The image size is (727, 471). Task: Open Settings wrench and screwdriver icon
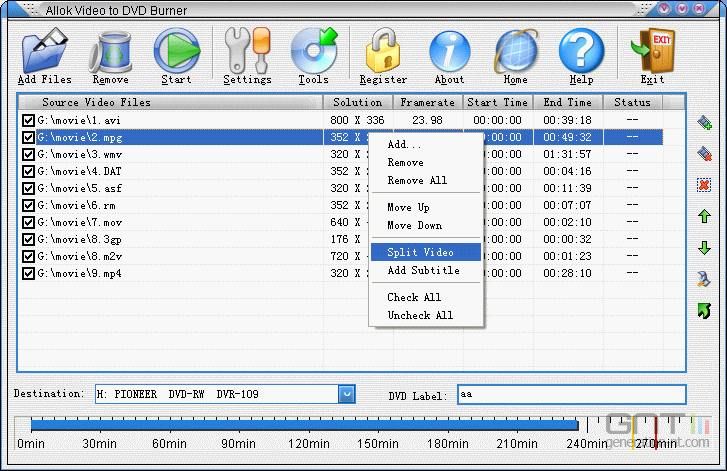(x=247, y=50)
